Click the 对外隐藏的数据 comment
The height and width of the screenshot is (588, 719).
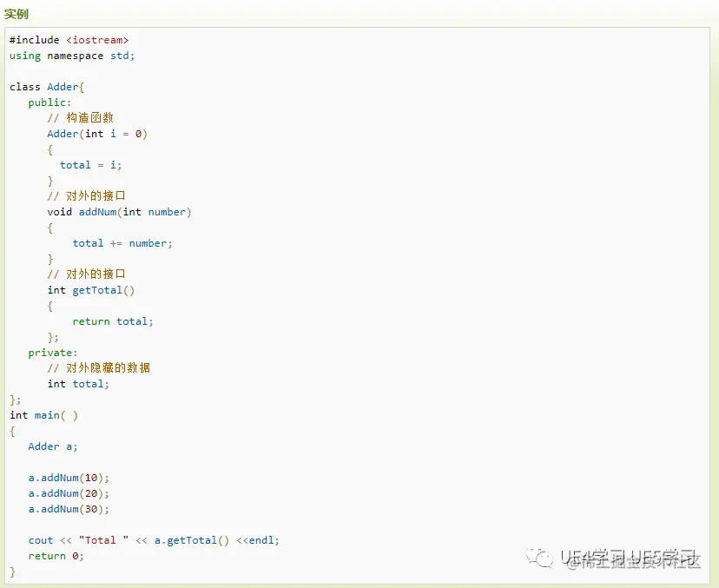(102, 367)
